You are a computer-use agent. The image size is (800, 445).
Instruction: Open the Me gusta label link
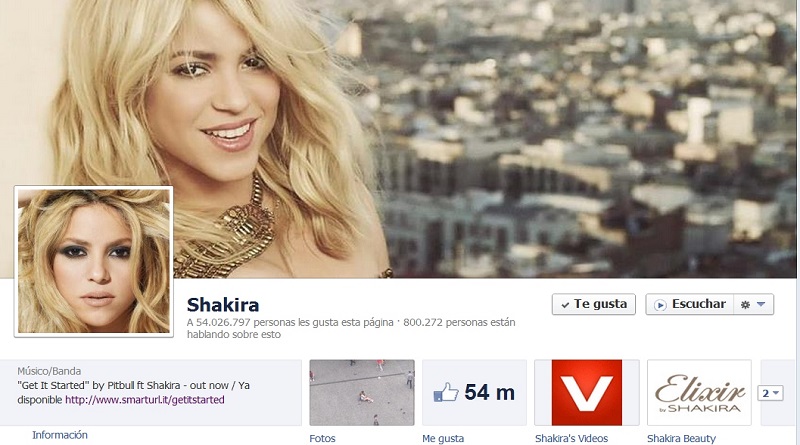pyautogui.click(x=443, y=438)
